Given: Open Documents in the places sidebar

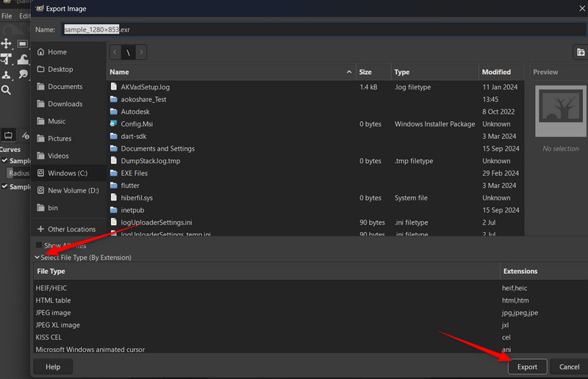Looking at the screenshot, I should click(x=68, y=87).
